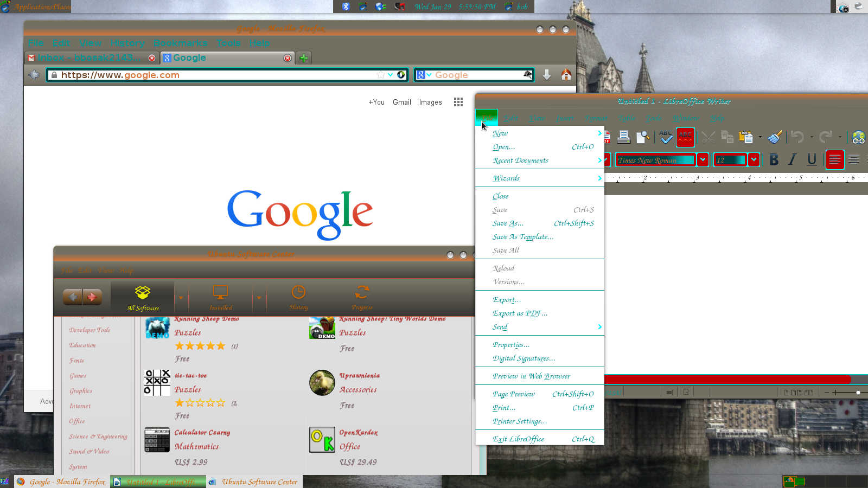Toggle Italic formatting in Writer
This screenshot has width=868, height=488.
(793, 159)
